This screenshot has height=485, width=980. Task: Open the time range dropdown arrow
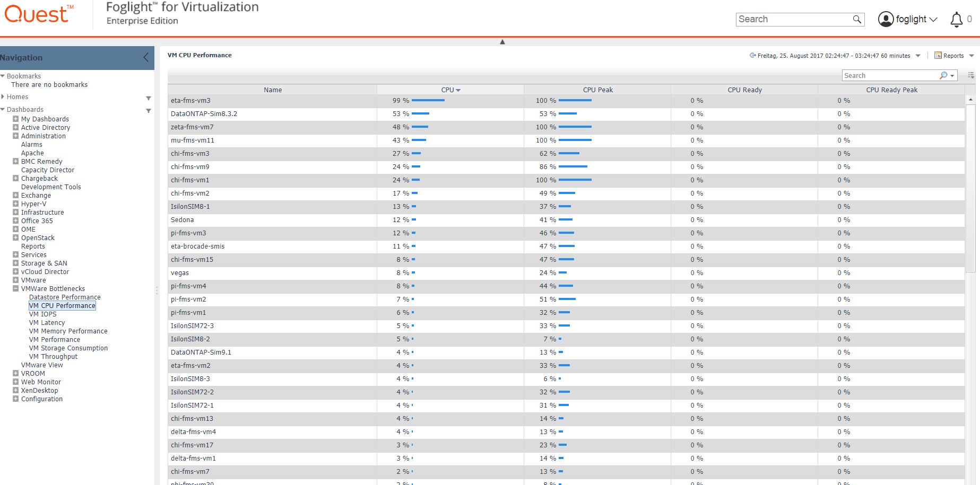918,56
